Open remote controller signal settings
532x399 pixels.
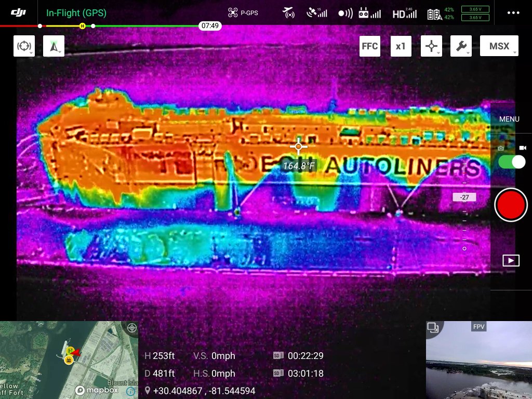point(369,14)
